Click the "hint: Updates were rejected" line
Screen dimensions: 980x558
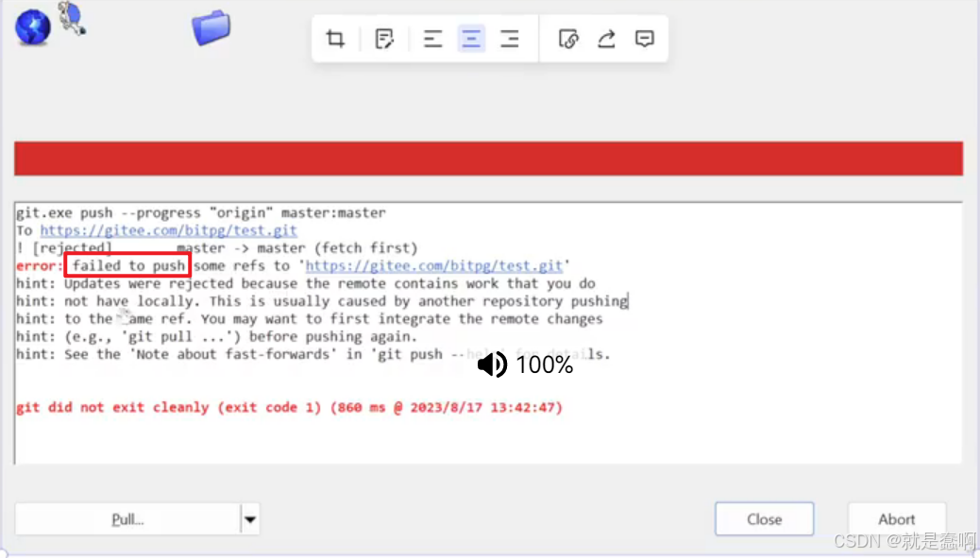pyautogui.click(x=306, y=283)
